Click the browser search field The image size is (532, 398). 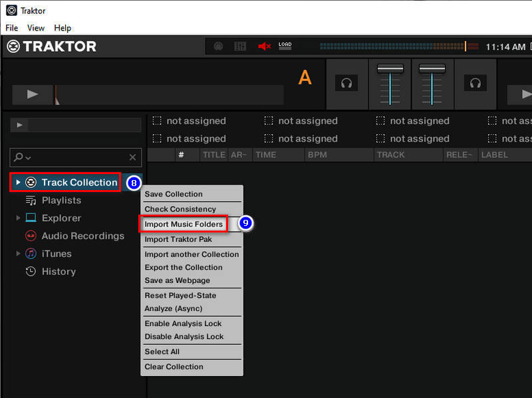pos(76,157)
